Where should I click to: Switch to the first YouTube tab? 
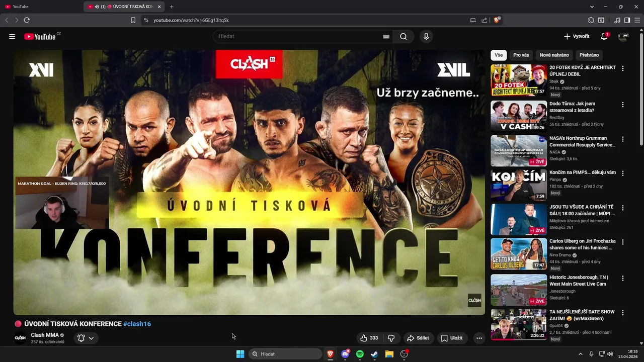(42, 7)
